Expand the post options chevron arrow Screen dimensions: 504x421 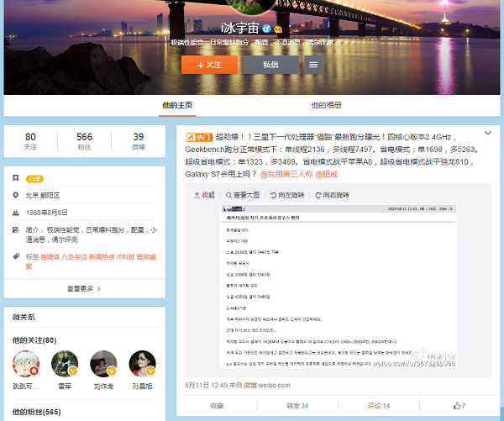click(488, 134)
